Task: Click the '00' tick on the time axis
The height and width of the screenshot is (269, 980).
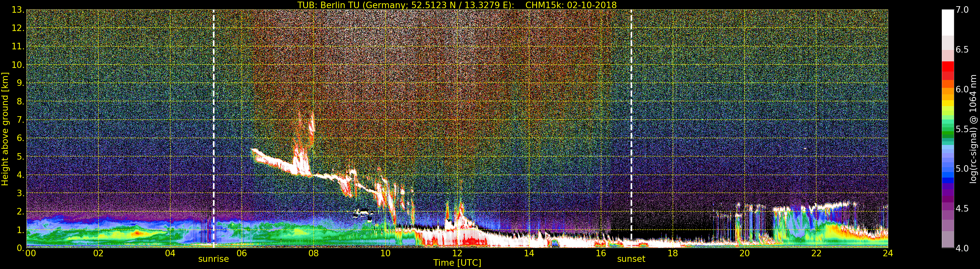Action: 30,253
